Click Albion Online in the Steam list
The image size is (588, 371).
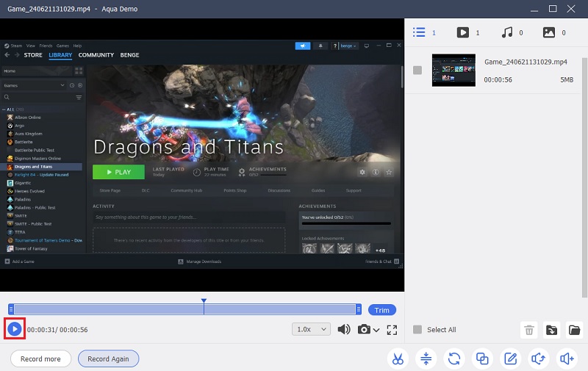tap(28, 118)
